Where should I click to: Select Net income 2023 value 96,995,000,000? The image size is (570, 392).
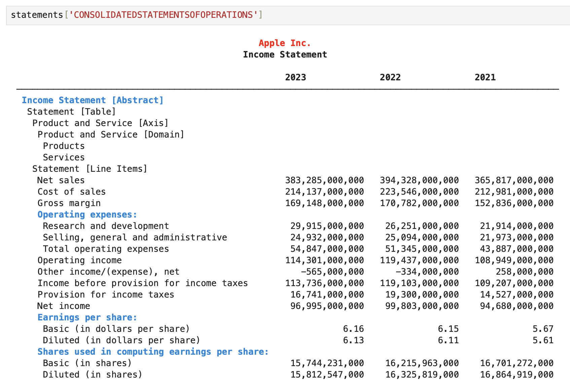click(327, 306)
